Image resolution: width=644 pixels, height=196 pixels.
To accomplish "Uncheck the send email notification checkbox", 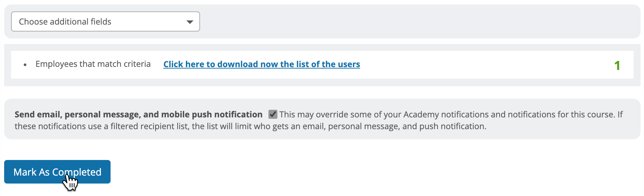I will [x=273, y=114].
